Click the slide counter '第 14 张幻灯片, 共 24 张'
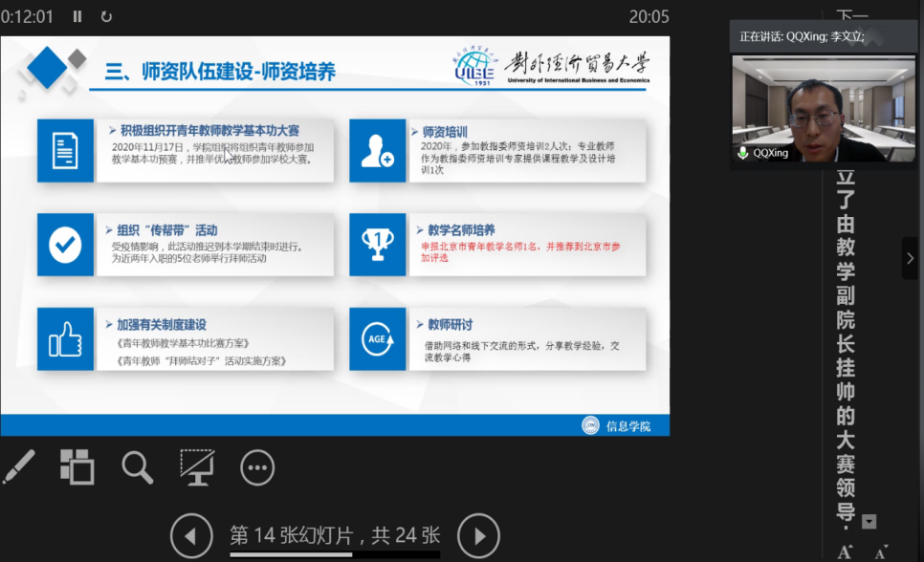The image size is (924, 562). [335, 534]
